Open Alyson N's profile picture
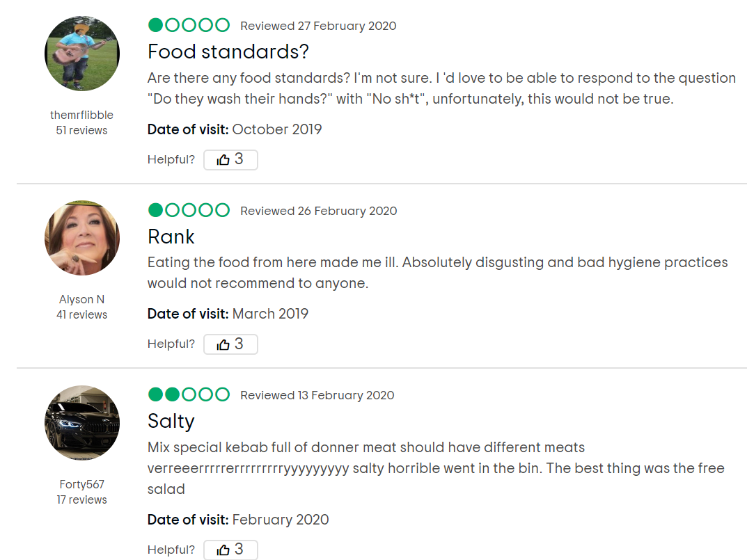The width and height of the screenshot is (747, 560). 82,238
